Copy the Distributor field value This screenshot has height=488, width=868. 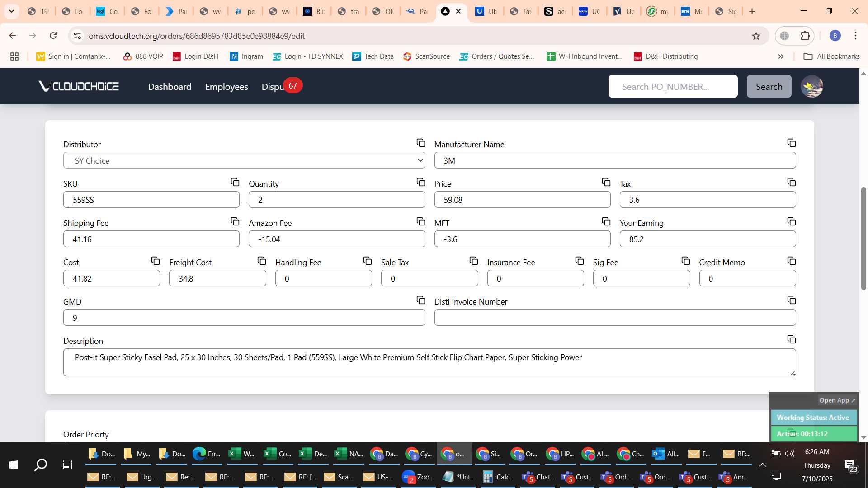(x=420, y=143)
